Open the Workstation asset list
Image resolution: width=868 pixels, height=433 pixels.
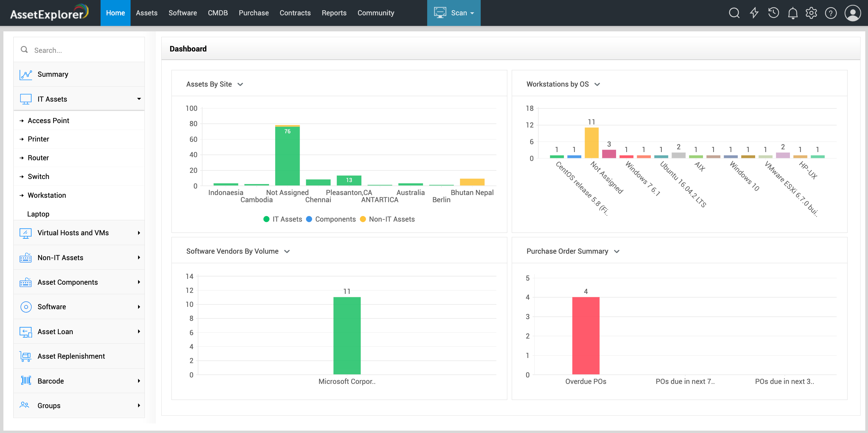pos(47,195)
